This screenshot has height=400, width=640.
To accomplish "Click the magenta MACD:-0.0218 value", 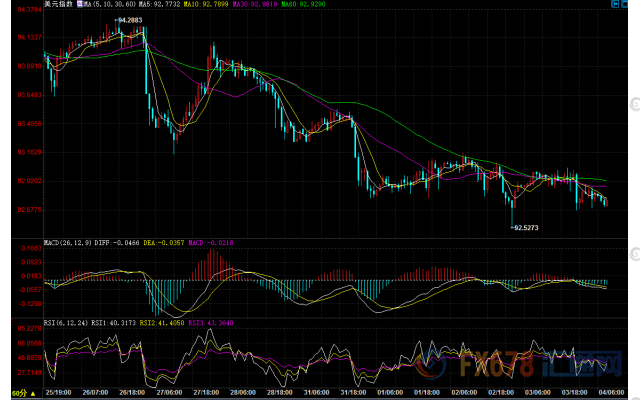I will (x=211, y=243).
